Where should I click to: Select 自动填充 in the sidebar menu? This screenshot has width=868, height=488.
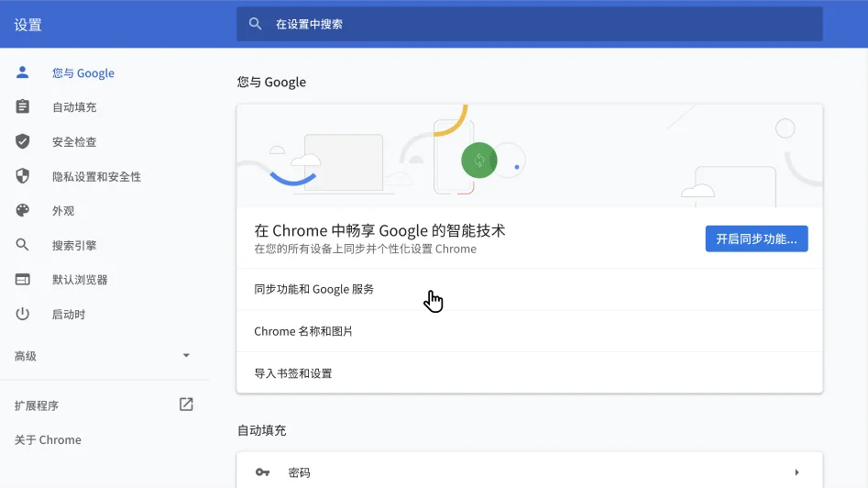(74, 107)
